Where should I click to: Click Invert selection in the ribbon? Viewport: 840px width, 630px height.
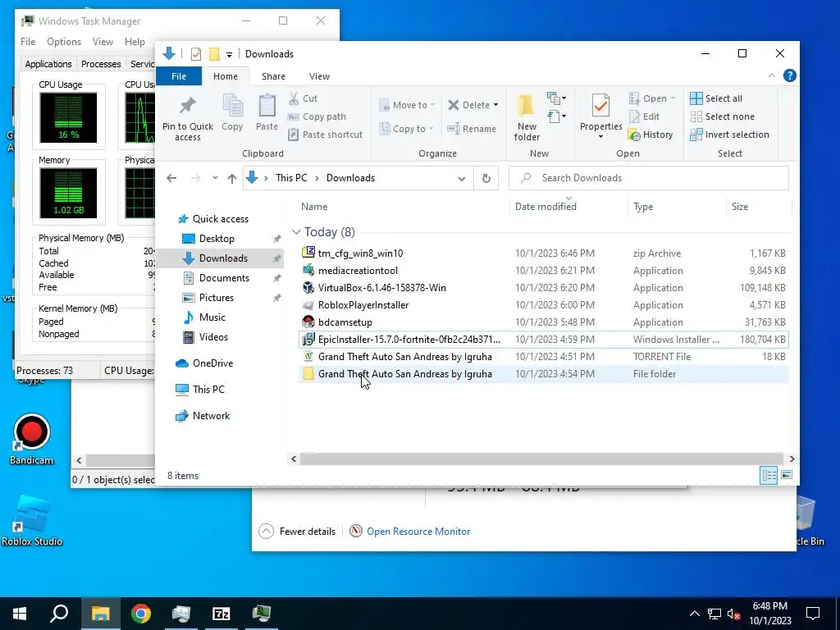pyautogui.click(x=729, y=135)
